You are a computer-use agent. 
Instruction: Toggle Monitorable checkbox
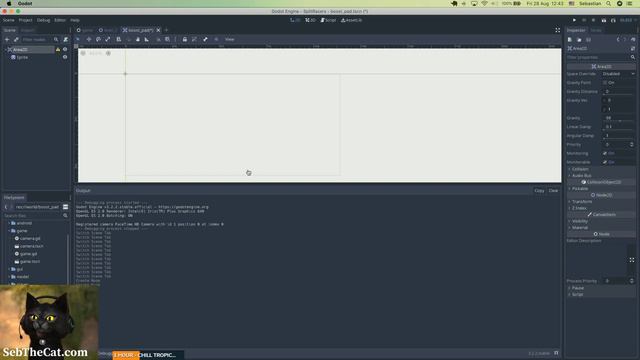(x=605, y=162)
